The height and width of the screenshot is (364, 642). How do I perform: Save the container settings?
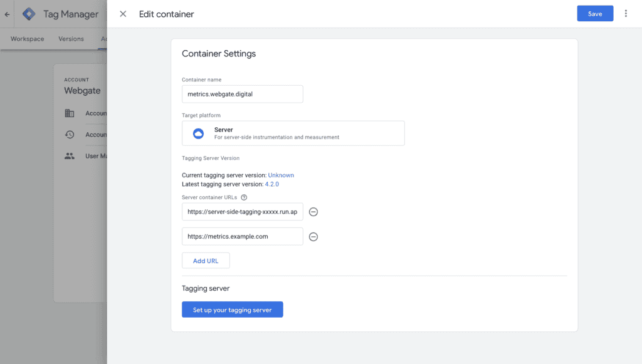[595, 14]
